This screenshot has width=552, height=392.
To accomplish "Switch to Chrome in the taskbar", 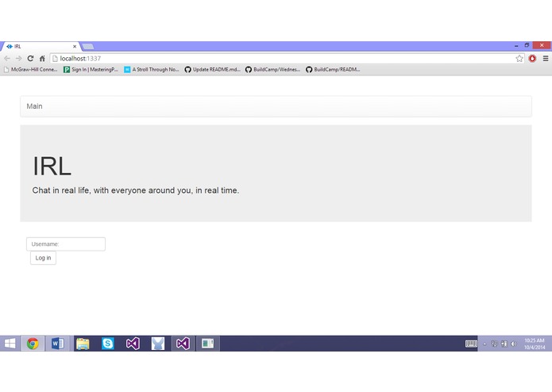I will click(33, 344).
